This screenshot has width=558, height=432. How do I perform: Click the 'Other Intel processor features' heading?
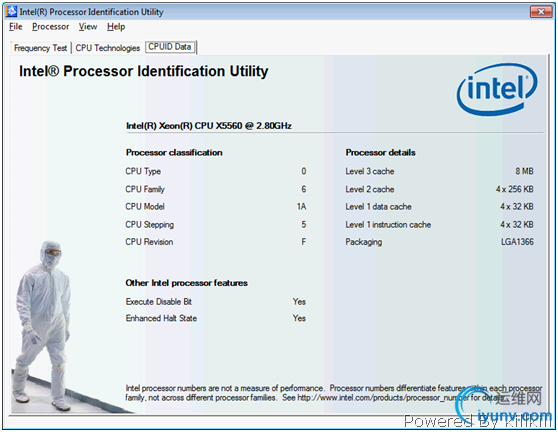coord(186,283)
